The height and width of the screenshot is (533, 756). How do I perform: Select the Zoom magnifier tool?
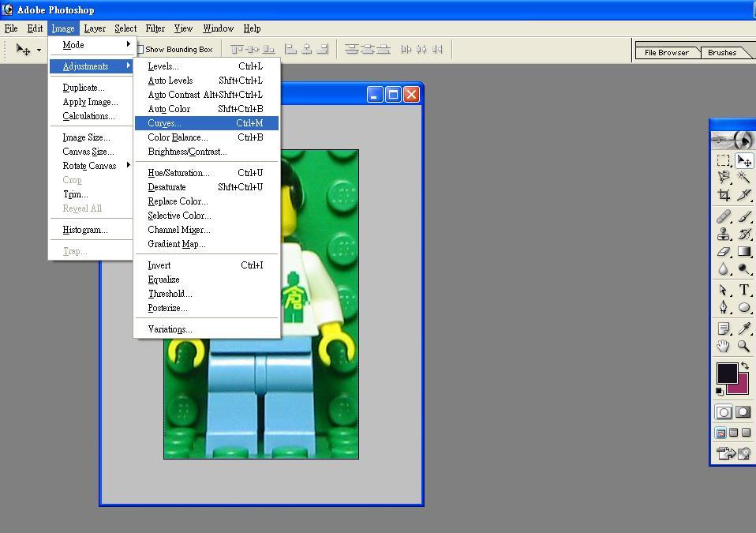(744, 346)
